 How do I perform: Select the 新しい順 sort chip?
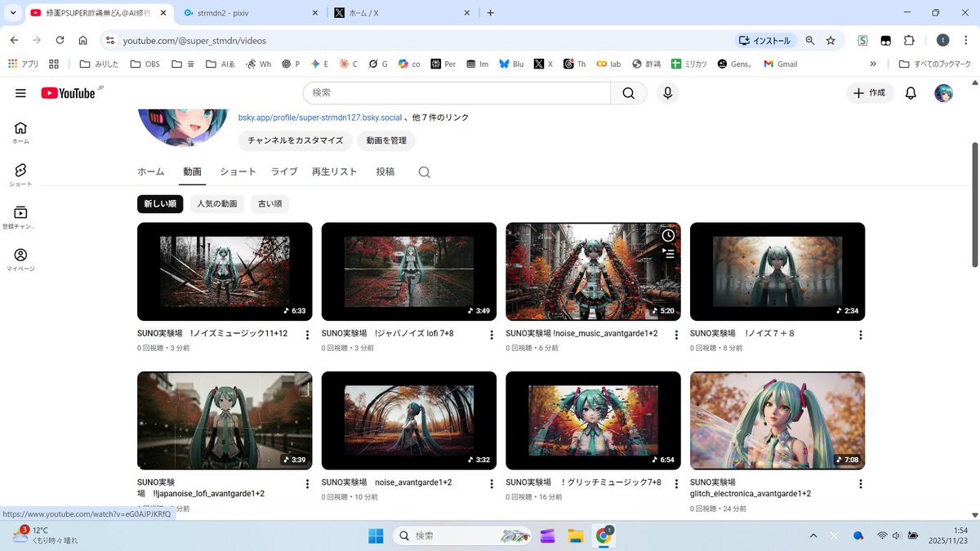160,204
